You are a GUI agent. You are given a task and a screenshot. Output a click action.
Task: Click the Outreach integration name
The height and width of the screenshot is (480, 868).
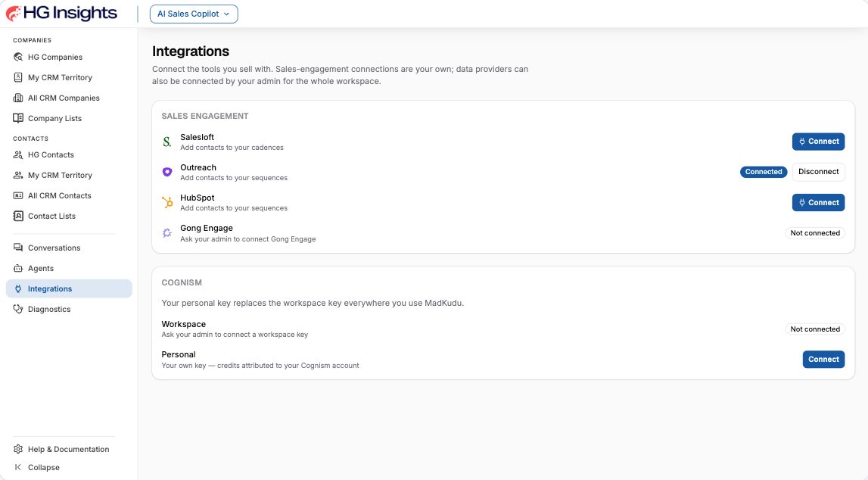tap(198, 168)
